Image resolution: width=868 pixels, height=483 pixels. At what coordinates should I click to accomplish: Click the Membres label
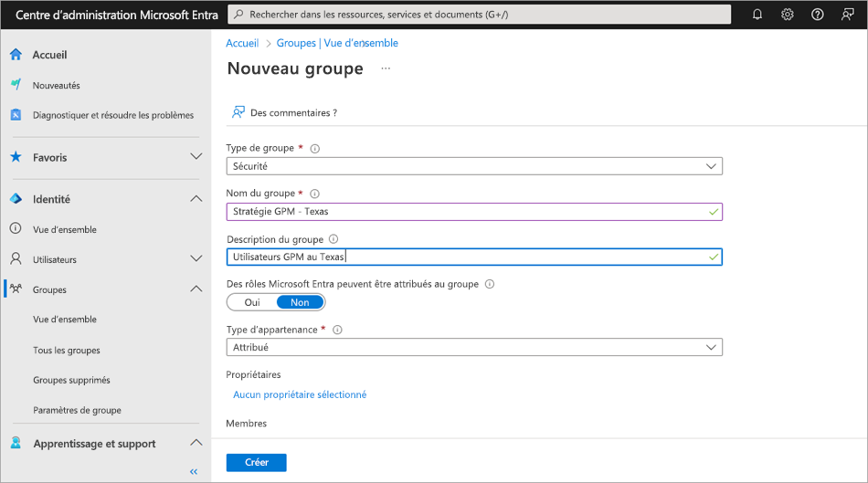247,424
